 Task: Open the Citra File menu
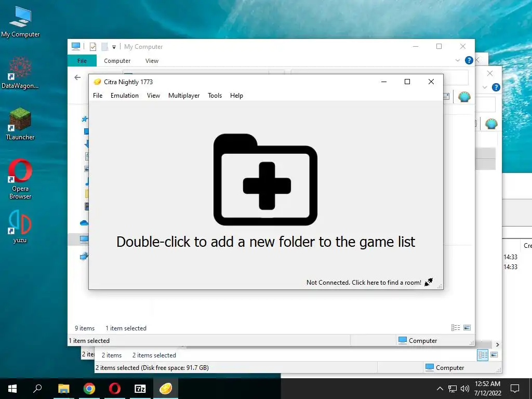coord(98,96)
